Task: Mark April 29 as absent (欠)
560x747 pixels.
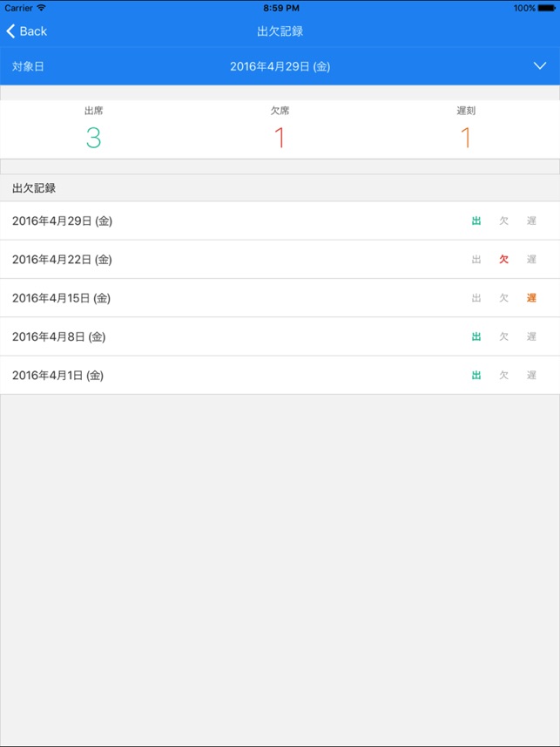Action: click(x=503, y=221)
